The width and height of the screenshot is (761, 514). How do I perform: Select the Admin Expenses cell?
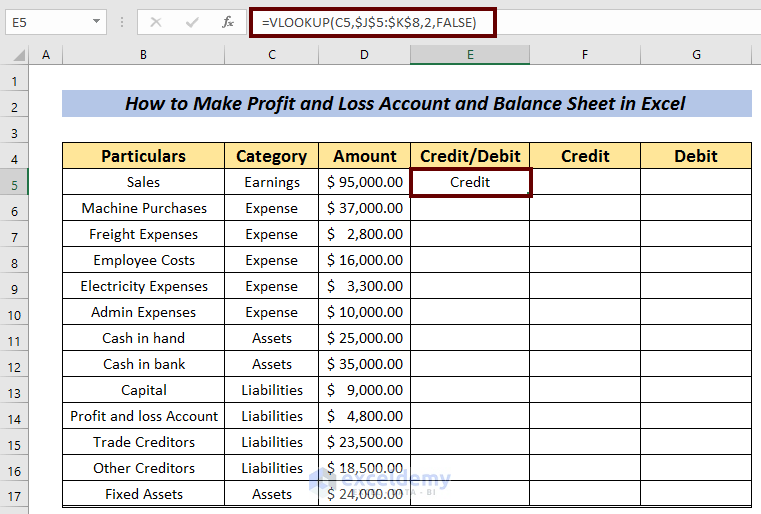click(143, 312)
